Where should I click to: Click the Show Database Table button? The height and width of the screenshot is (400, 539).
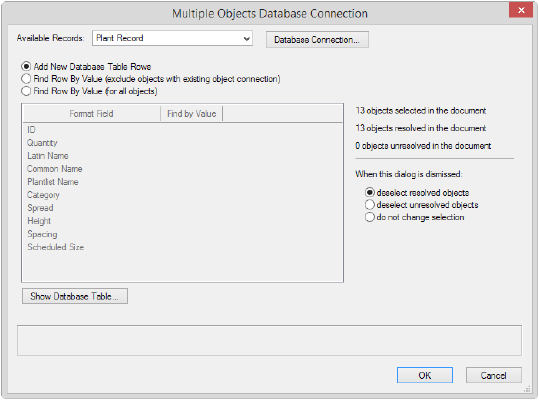pyautogui.click(x=75, y=296)
